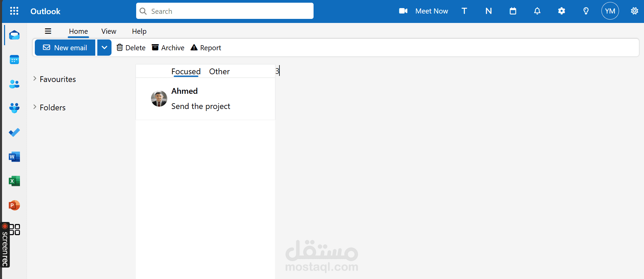The width and height of the screenshot is (644, 279).
Task: Open Ahmed's Send the project email
Action: click(x=205, y=99)
